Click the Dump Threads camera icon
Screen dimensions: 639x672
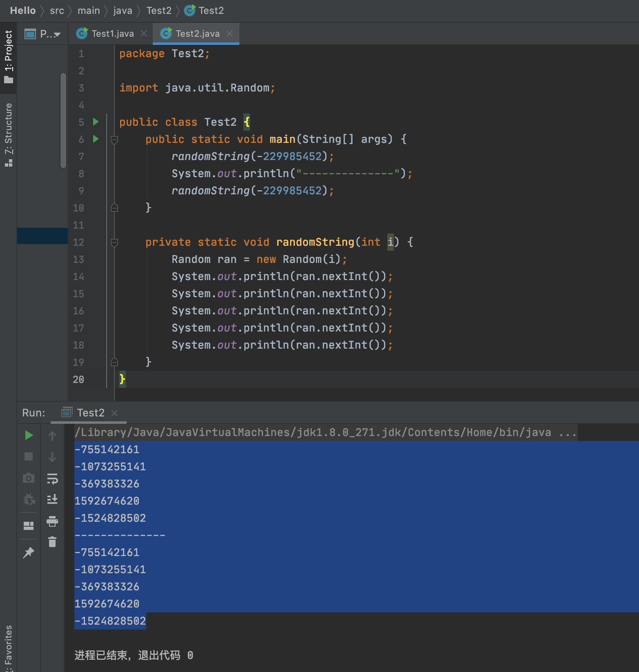(x=29, y=478)
